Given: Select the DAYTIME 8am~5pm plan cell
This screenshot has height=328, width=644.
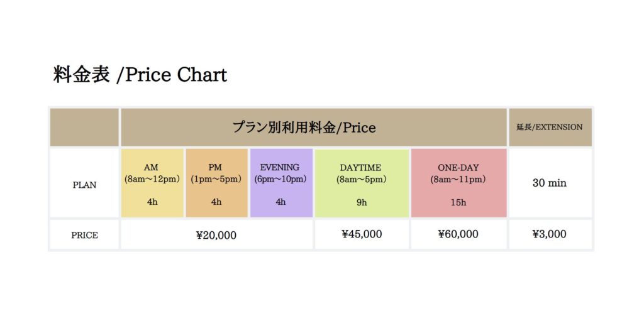Looking at the screenshot, I should coord(362,183).
